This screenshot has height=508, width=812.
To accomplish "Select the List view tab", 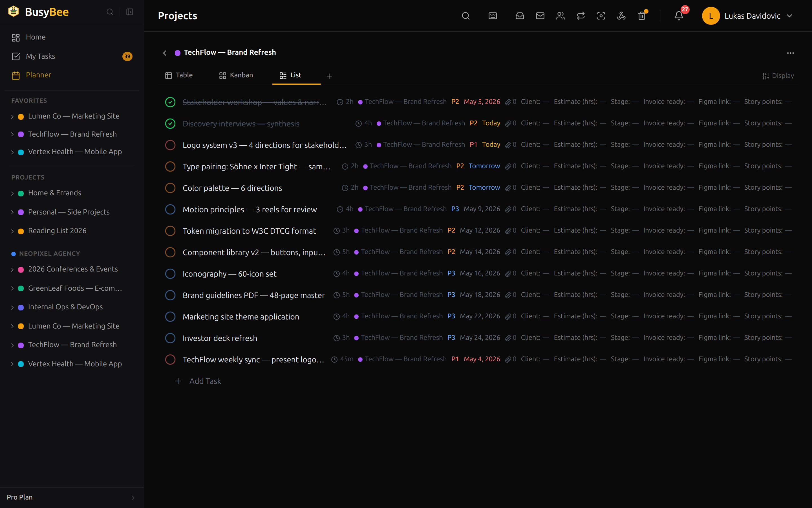I will coord(291,75).
